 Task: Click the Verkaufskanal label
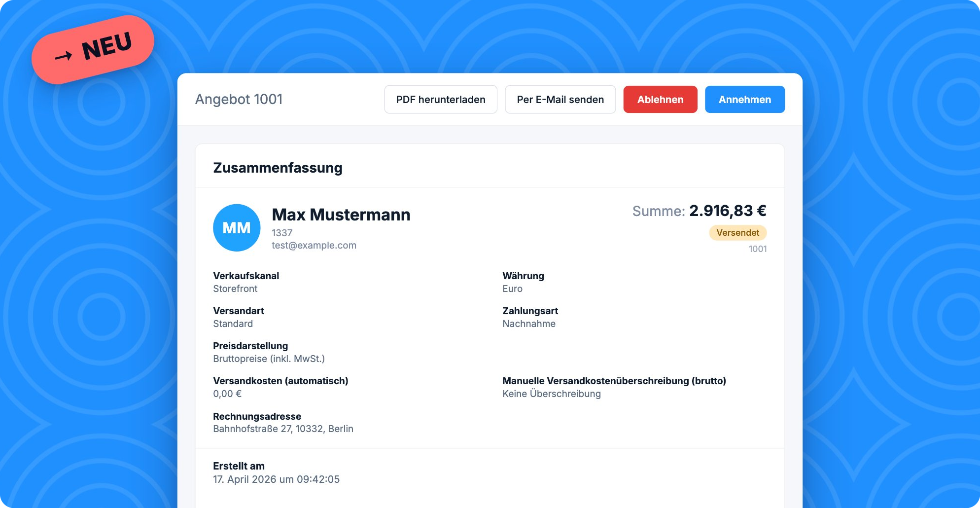tap(246, 276)
